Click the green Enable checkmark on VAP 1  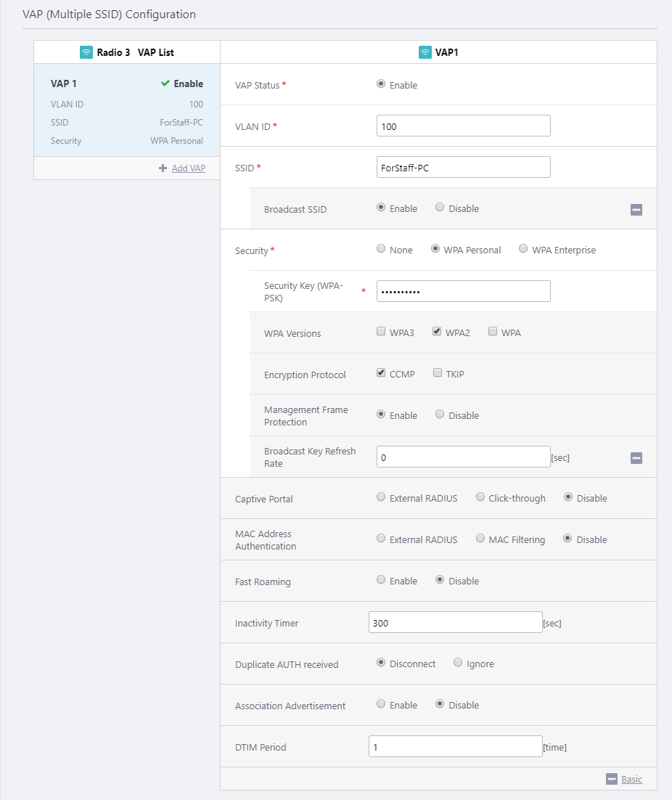(x=165, y=84)
